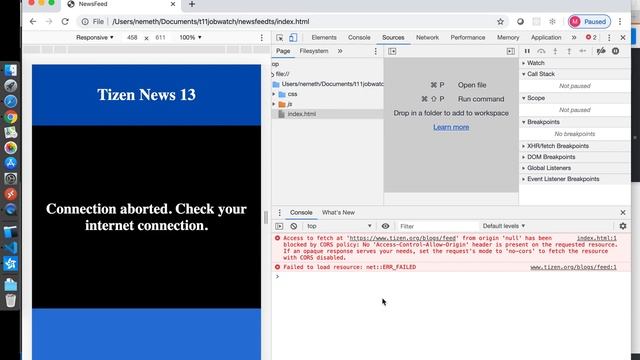The image size is (640, 360).
Task: Close the console drawer
Action: [623, 213]
